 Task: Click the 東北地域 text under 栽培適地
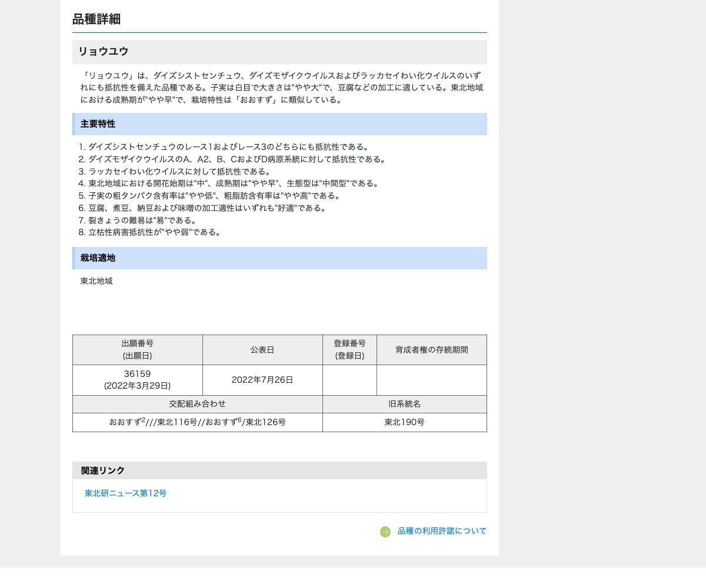pyautogui.click(x=96, y=281)
